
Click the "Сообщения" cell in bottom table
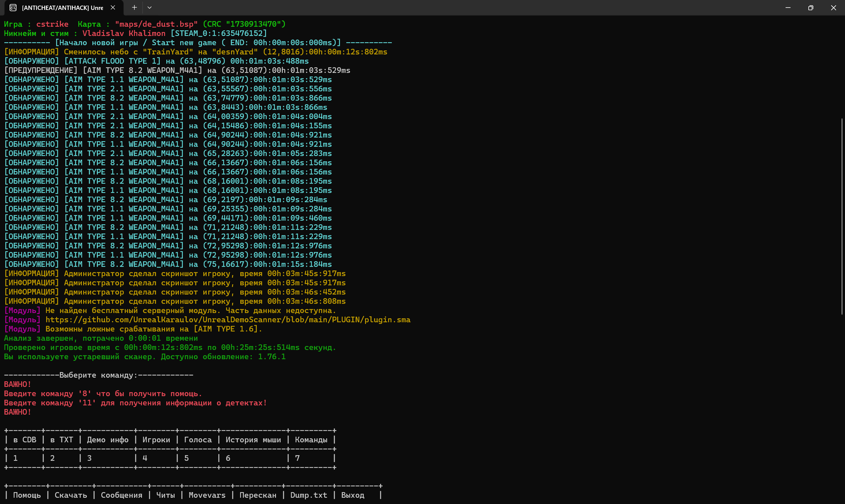click(x=122, y=495)
